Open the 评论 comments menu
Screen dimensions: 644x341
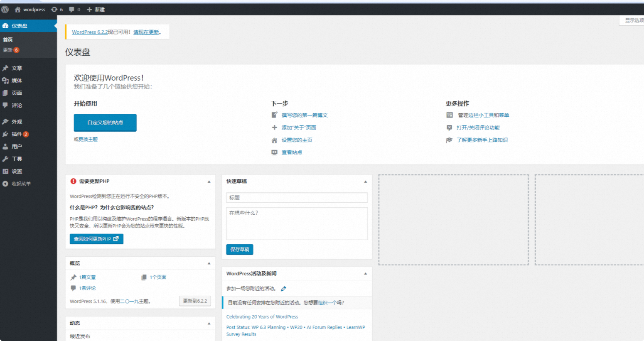(x=28, y=105)
